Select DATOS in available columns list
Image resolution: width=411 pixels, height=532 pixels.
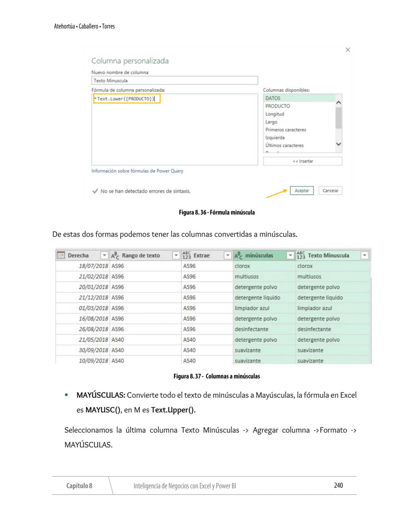[x=299, y=98]
